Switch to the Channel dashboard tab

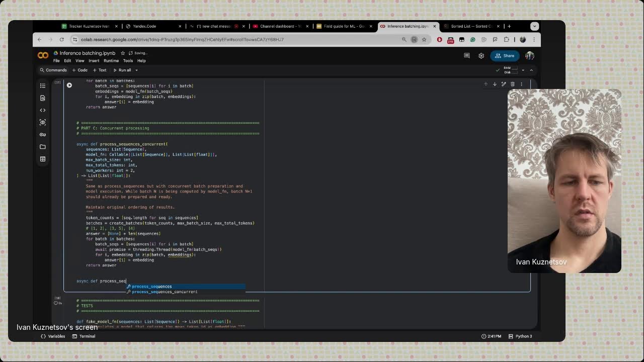click(280, 26)
